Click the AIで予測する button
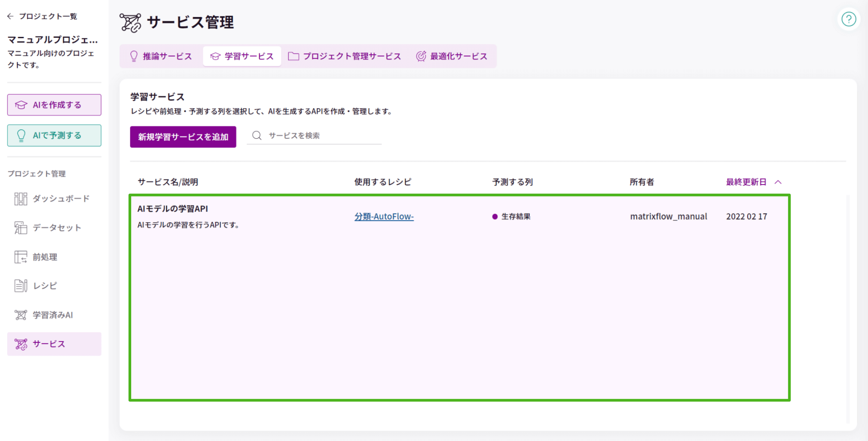The image size is (868, 441). pyautogui.click(x=54, y=135)
